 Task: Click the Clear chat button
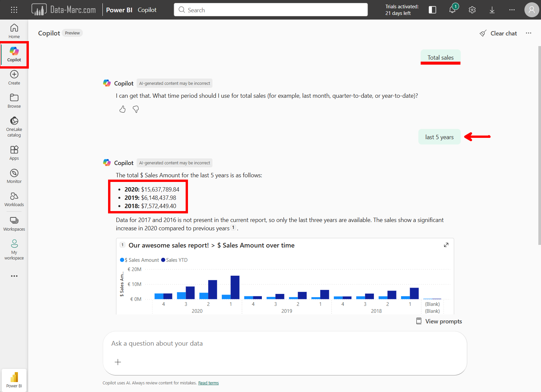(498, 33)
